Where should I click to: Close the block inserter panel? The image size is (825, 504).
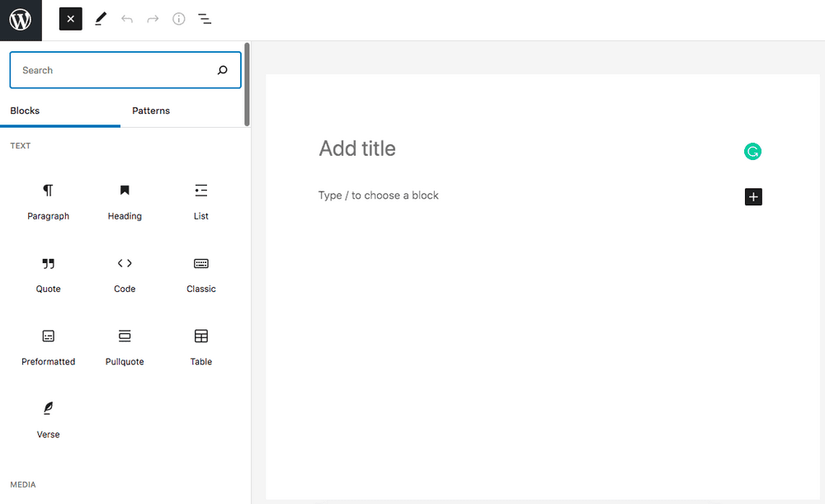tap(70, 19)
